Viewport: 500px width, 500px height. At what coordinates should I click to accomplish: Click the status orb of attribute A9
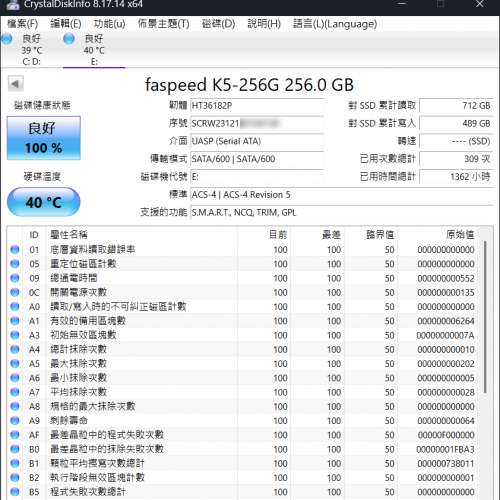pos(15,421)
